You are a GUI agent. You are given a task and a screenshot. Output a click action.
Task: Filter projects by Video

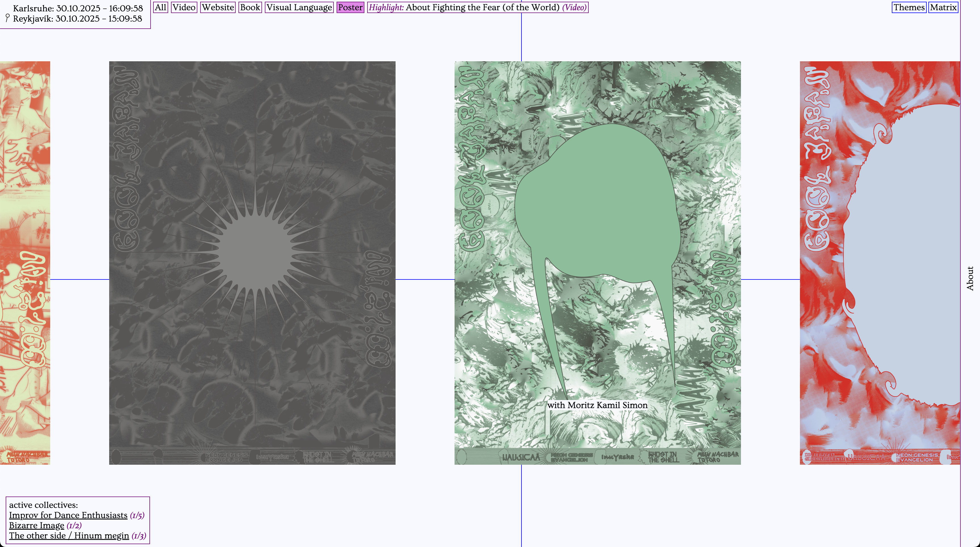pyautogui.click(x=184, y=7)
